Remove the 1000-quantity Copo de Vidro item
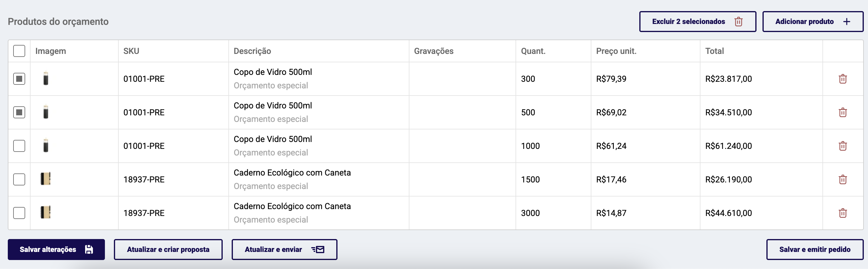Viewport: 868px width, 269px height. pyautogui.click(x=843, y=146)
